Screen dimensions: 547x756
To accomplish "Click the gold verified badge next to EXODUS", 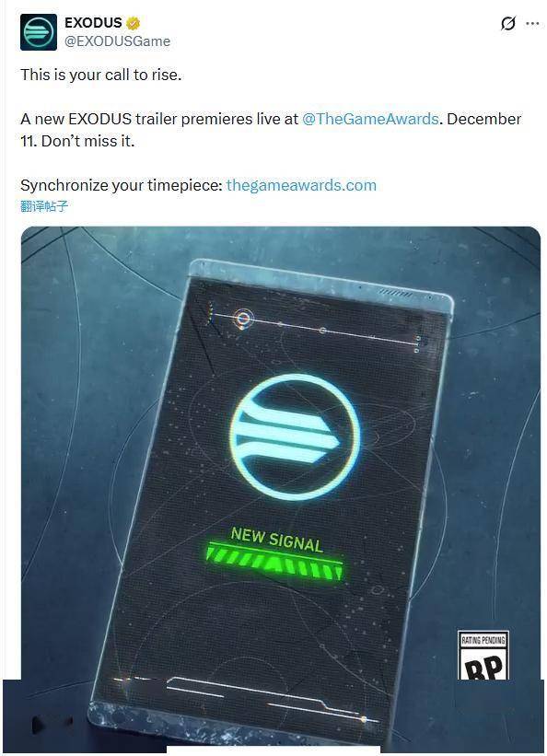I will (134, 23).
